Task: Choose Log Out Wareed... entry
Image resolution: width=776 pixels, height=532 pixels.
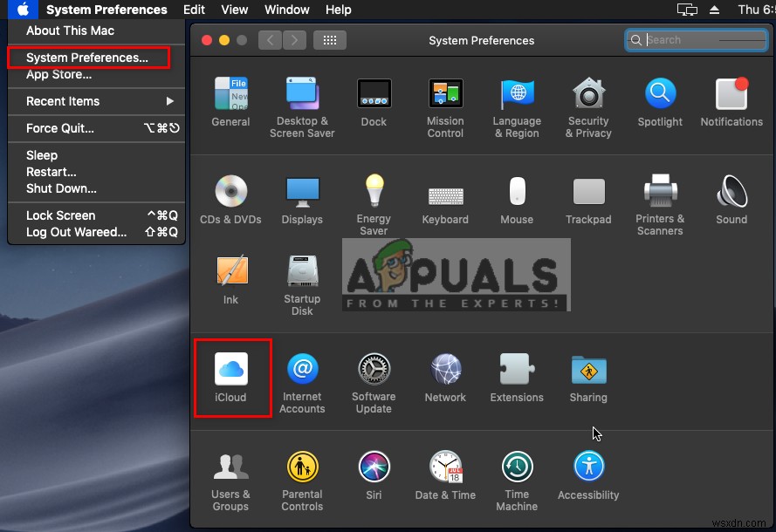Action: coord(97,232)
